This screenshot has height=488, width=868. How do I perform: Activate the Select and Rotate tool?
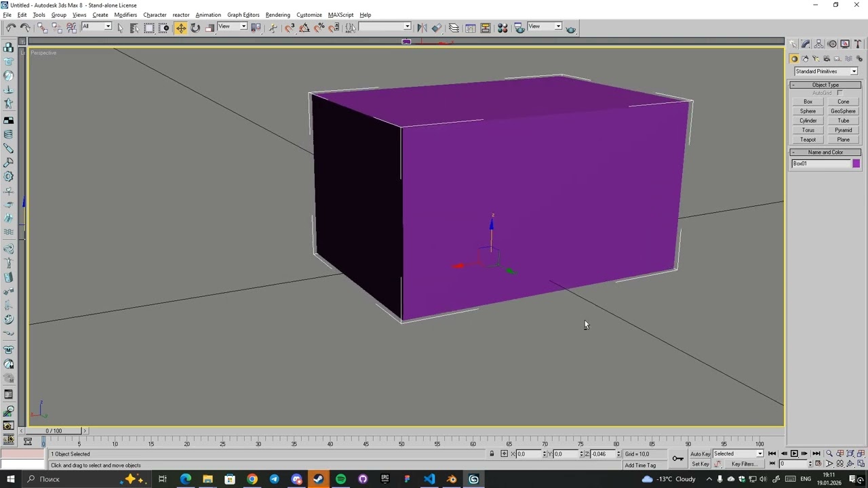click(195, 28)
